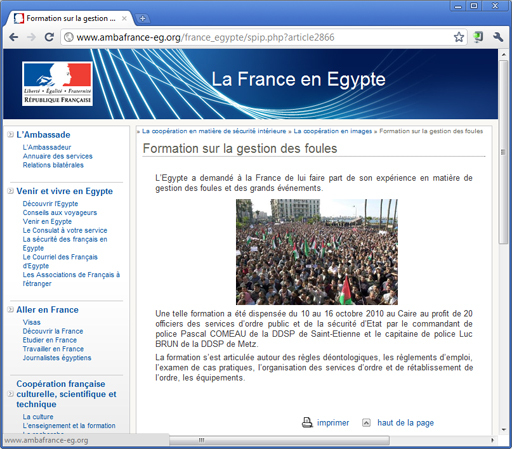Click the arrow icon beside Venir et vivre en Egypte
Viewport: 512px width, 449px height.
click(x=11, y=191)
